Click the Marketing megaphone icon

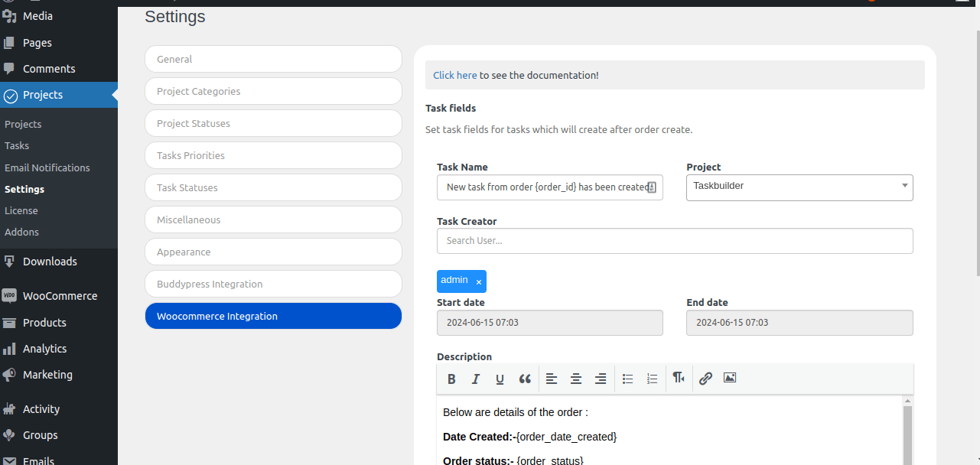9,375
